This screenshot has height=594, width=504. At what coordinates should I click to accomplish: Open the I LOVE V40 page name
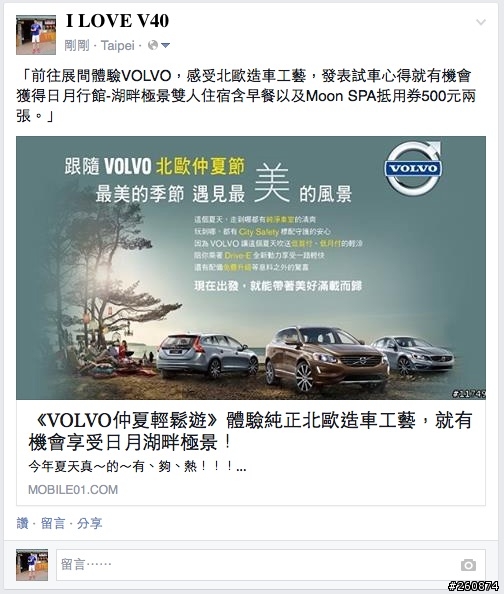[117, 21]
